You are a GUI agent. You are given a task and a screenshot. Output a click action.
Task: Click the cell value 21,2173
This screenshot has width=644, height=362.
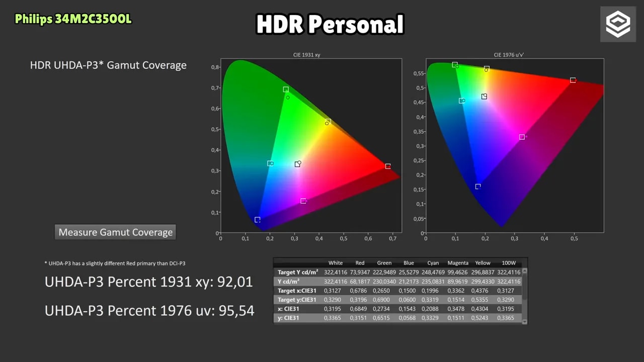(409, 282)
